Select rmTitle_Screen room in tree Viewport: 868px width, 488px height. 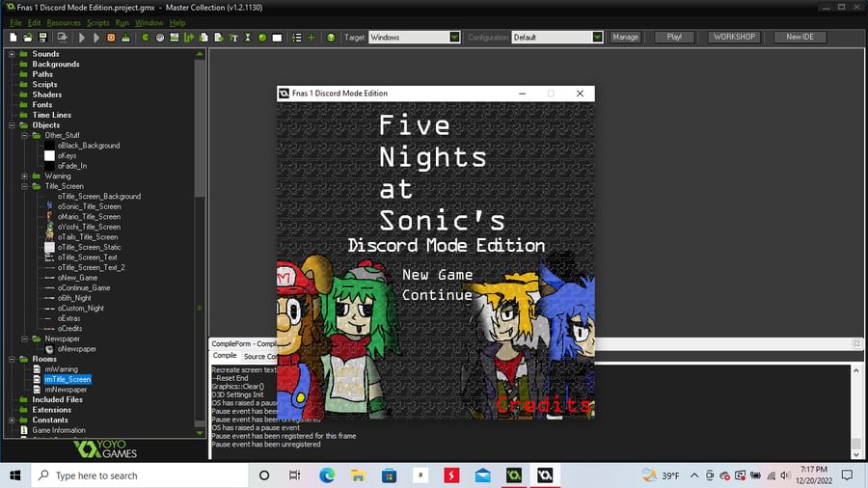tap(68, 380)
